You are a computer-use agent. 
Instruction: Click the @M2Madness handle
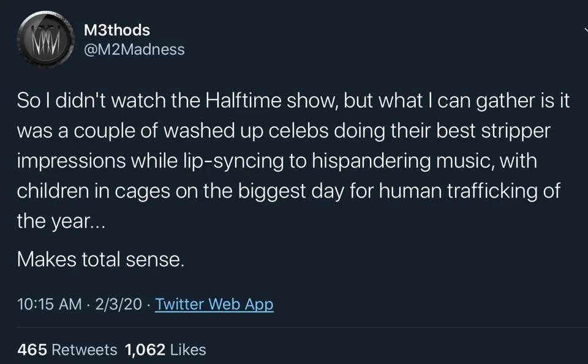point(134,50)
